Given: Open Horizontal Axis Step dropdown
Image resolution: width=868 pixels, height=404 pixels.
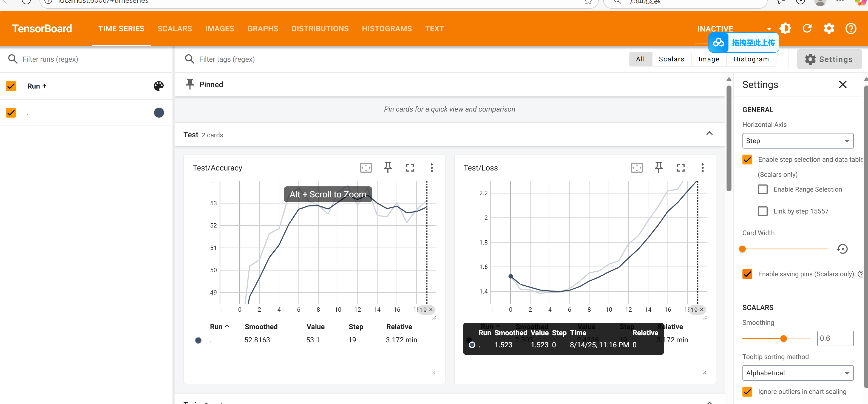Looking at the screenshot, I should click(798, 141).
